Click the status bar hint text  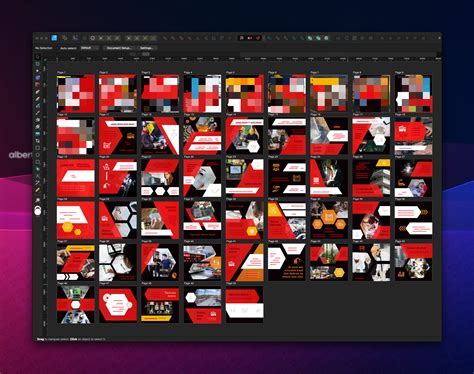[71, 339]
